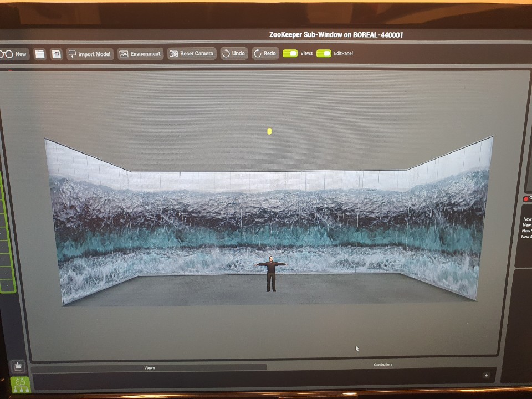This screenshot has height=399, width=532.
Task: Redo the last undone action
Action: point(264,53)
